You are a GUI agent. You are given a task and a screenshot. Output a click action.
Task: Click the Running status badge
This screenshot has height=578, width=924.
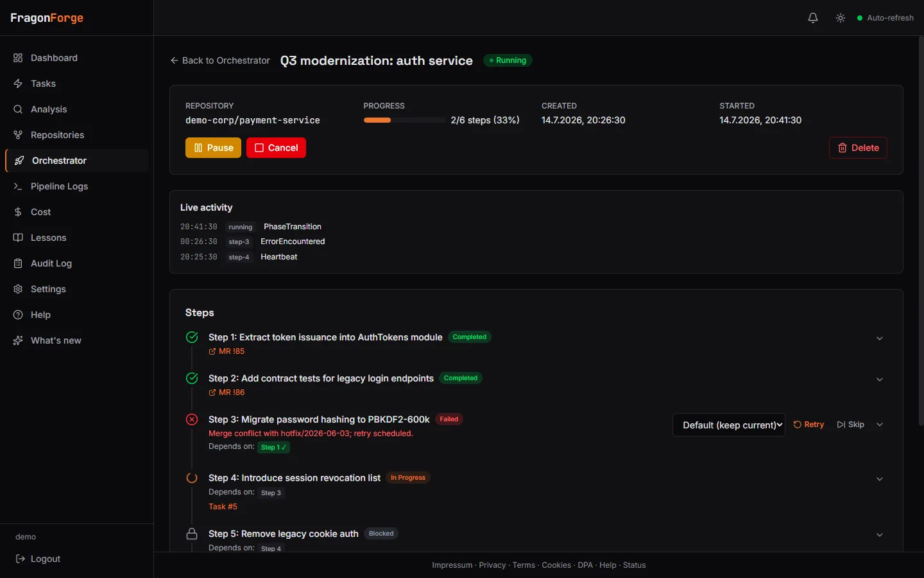(508, 60)
